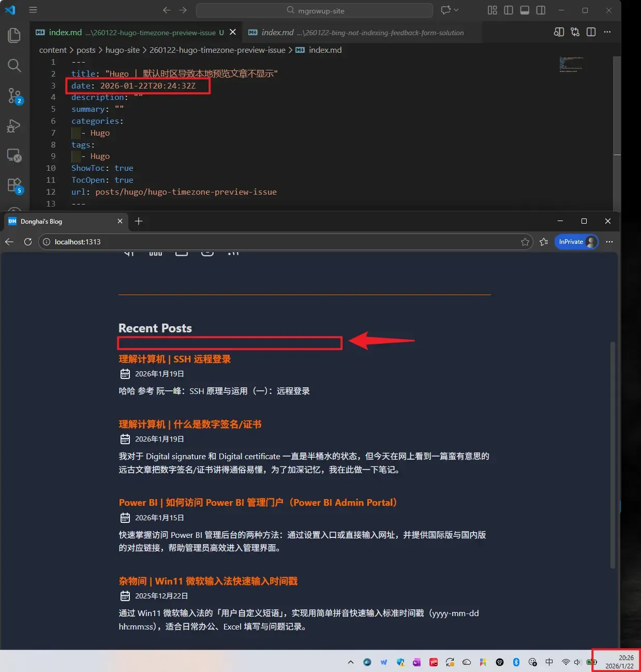Open the VS Code hamburger menu

(33, 9)
